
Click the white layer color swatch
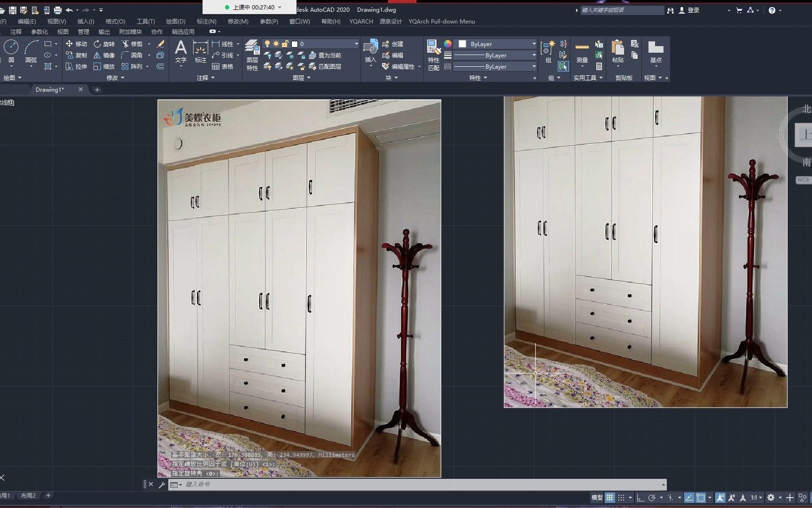[x=295, y=44]
